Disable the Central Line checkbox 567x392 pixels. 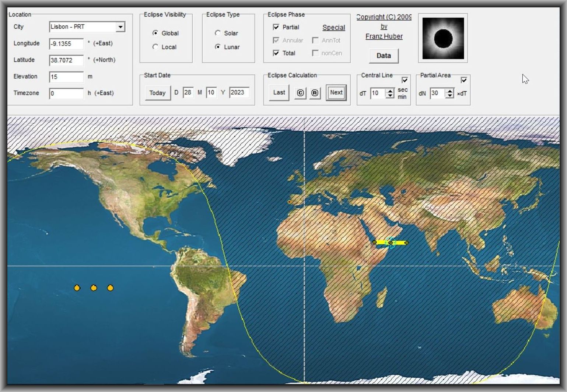(x=405, y=80)
